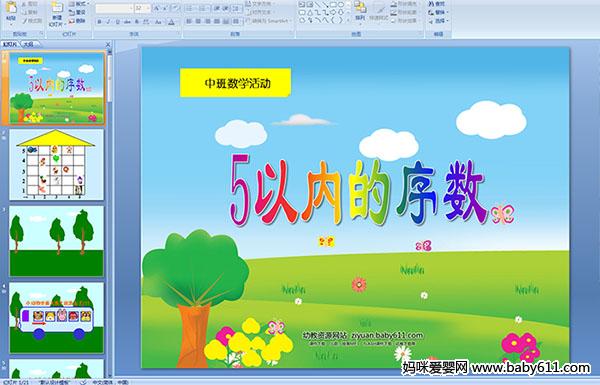
Task: Click the Find binoculars icon
Action: tap(431, 4)
